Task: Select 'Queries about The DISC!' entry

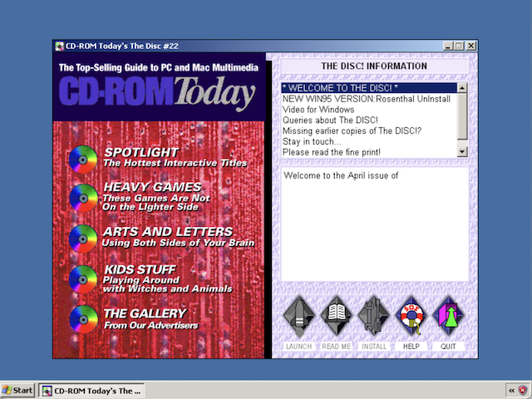Action: pyautogui.click(x=369, y=120)
